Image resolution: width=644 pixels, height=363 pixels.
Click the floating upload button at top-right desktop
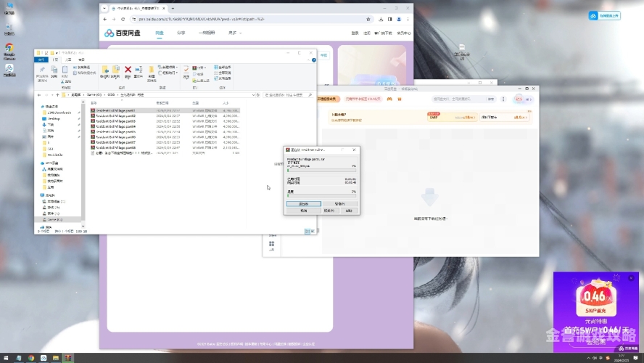tap(604, 16)
